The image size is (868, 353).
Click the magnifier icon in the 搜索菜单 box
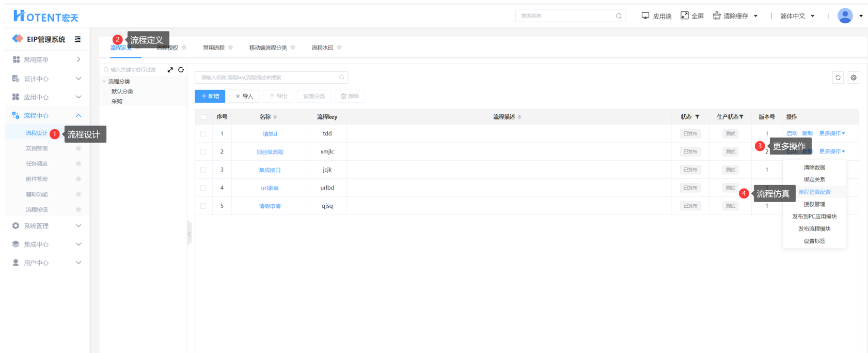coord(619,16)
